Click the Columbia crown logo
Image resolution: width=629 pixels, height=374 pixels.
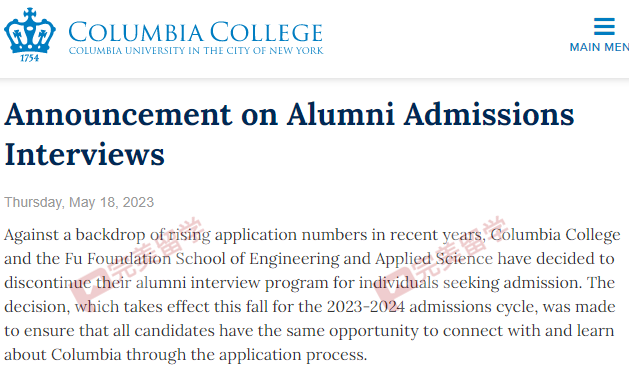point(30,30)
